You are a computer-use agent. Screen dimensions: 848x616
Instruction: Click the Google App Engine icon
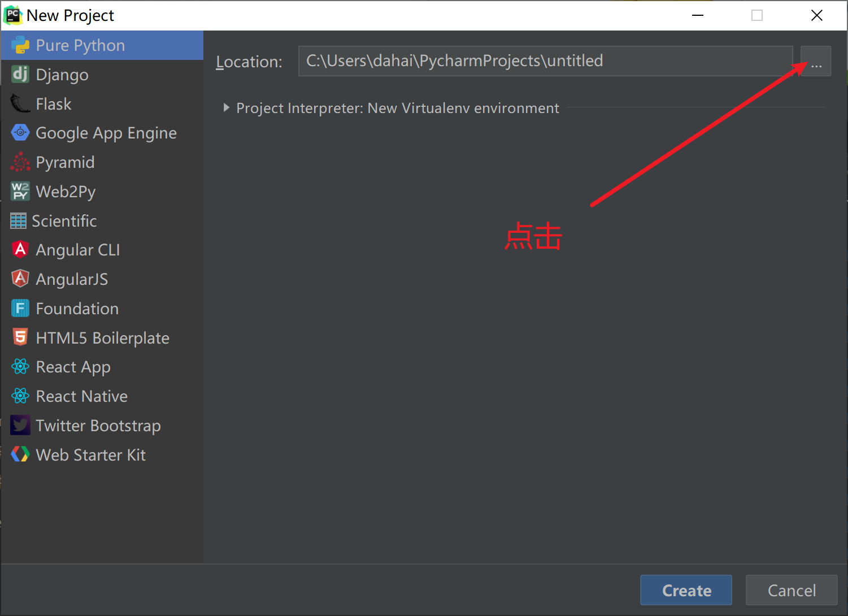20,133
